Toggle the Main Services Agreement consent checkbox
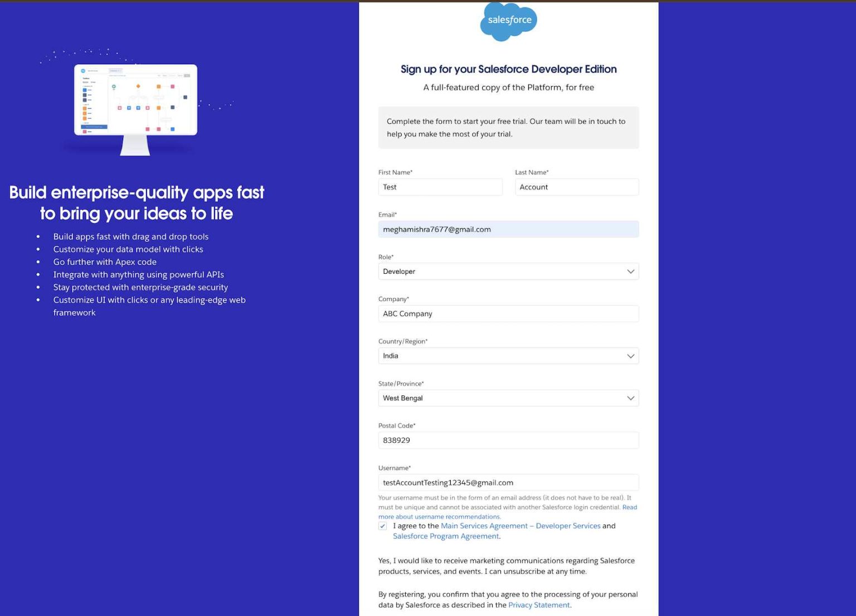Viewport: 856px width, 616px height. (x=382, y=526)
